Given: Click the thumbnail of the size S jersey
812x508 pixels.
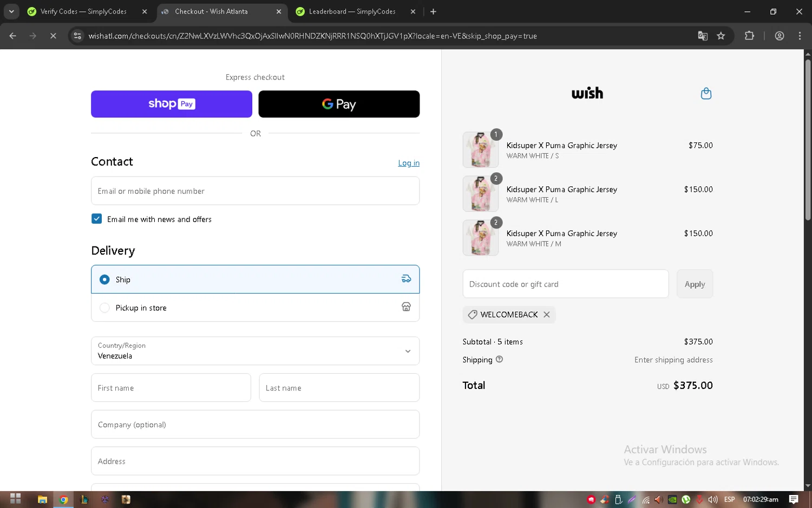Looking at the screenshot, I should click(481, 149).
